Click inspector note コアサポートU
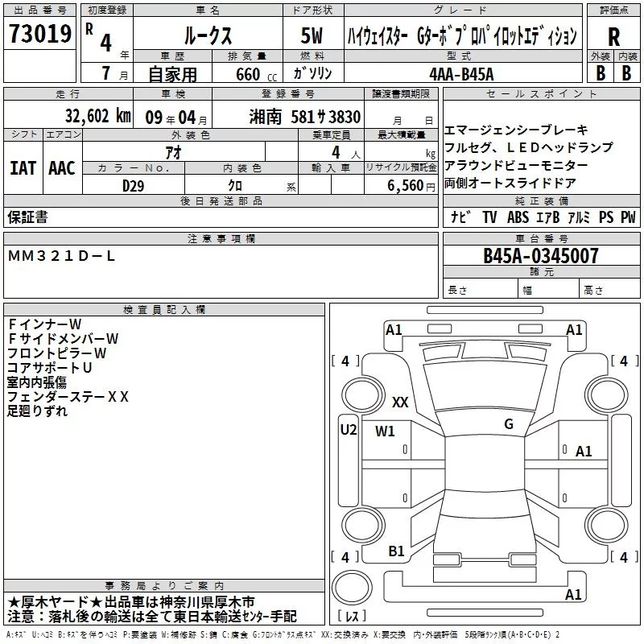 [49, 367]
